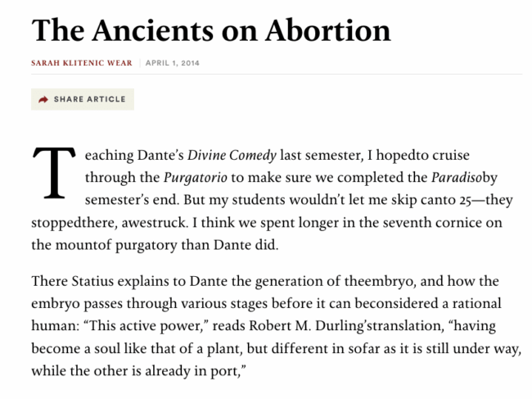Screen dimensions: 532x399
Task: Click the headline The Ancients on Abortion
Action: [x=211, y=30]
